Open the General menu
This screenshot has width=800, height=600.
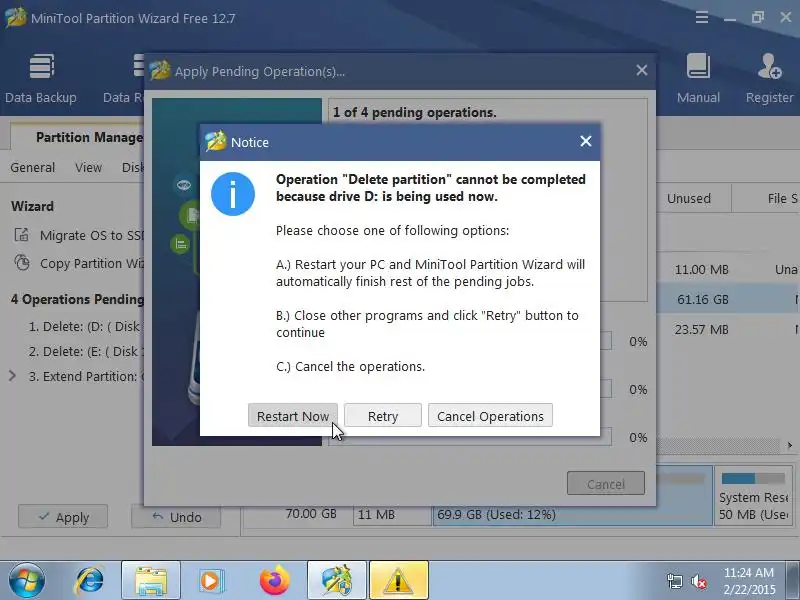pos(32,167)
